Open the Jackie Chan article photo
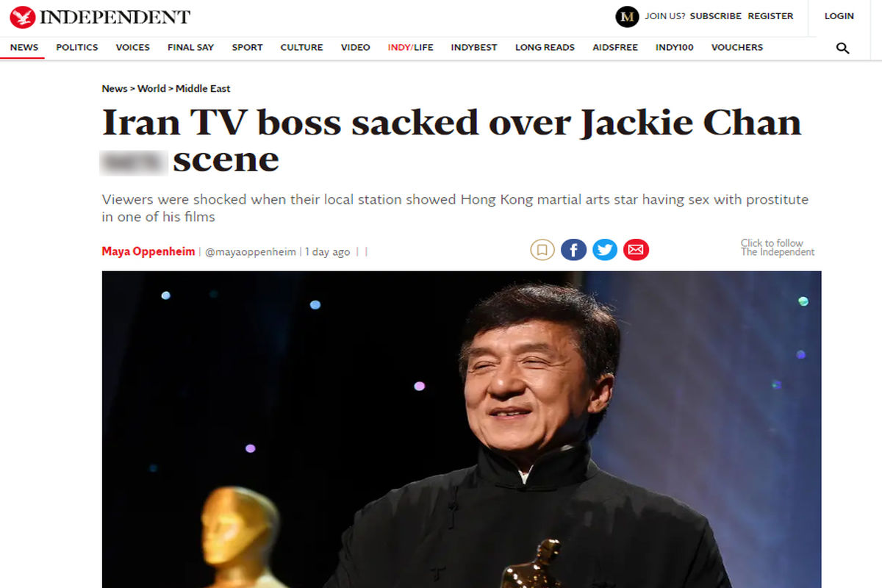 462,429
